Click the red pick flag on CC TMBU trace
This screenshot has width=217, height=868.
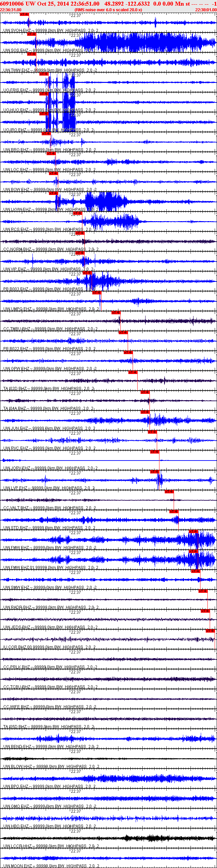pyautogui.click(x=116, y=313)
